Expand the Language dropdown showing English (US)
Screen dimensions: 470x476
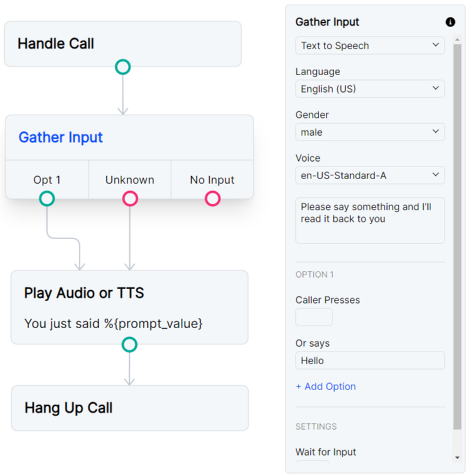tap(370, 89)
